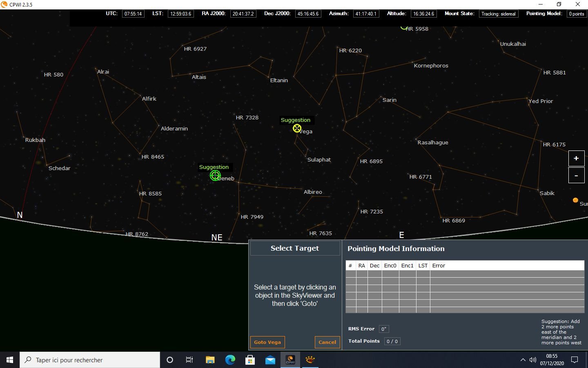This screenshot has width=588, height=368.
Task: Select star Altais in sky view
Action: (x=199, y=77)
